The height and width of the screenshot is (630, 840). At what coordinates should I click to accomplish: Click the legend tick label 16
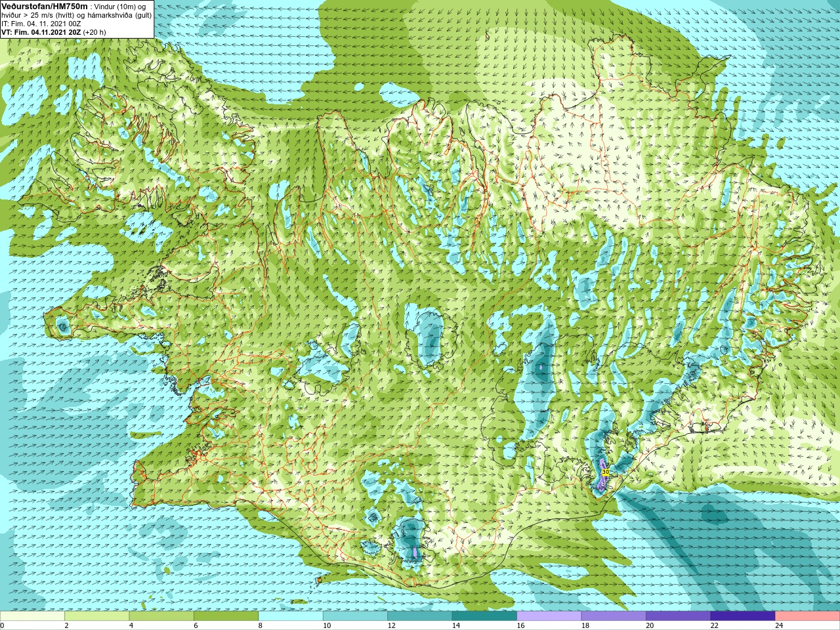(x=520, y=625)
